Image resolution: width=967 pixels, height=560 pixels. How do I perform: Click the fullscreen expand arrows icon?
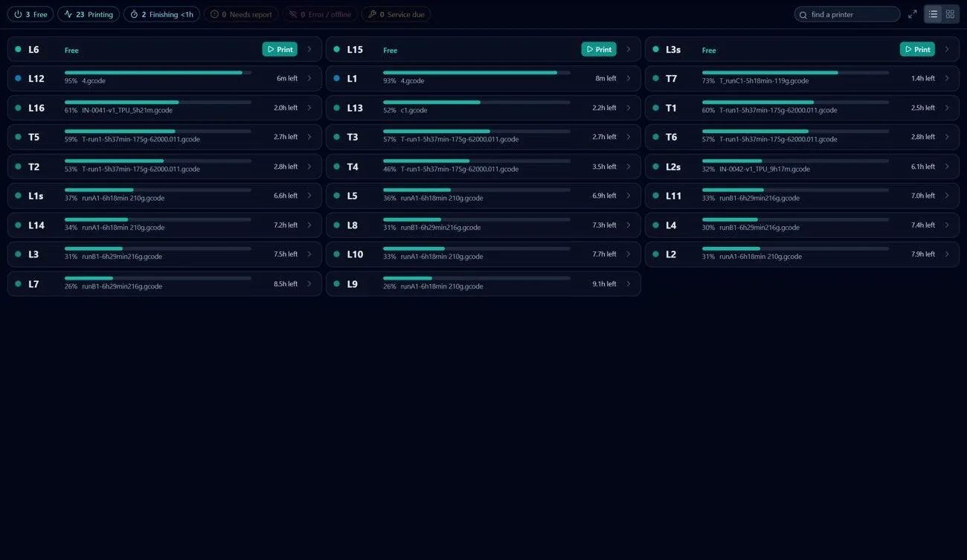(x=913, y=14)
